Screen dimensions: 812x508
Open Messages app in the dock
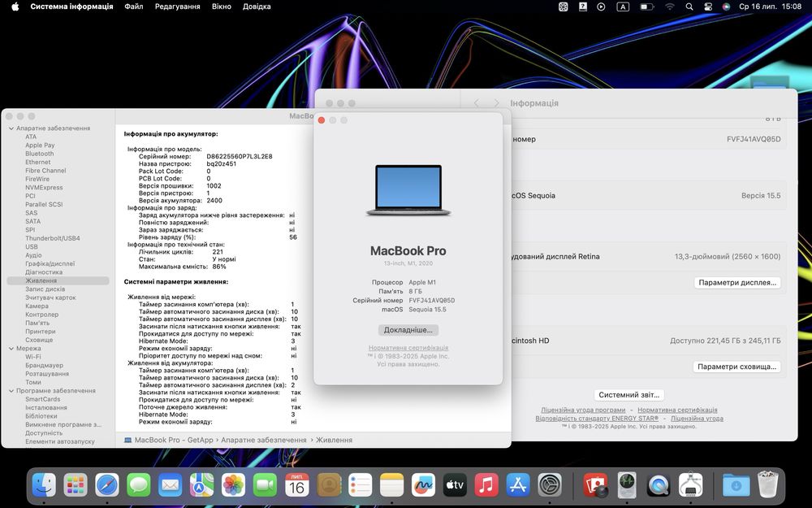coord(139,486)
